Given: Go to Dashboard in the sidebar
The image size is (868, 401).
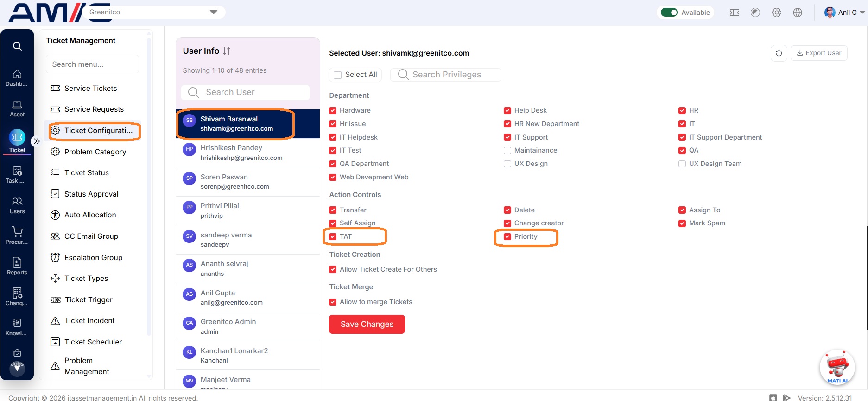Looking at the screenshot, I should (17, 78).
